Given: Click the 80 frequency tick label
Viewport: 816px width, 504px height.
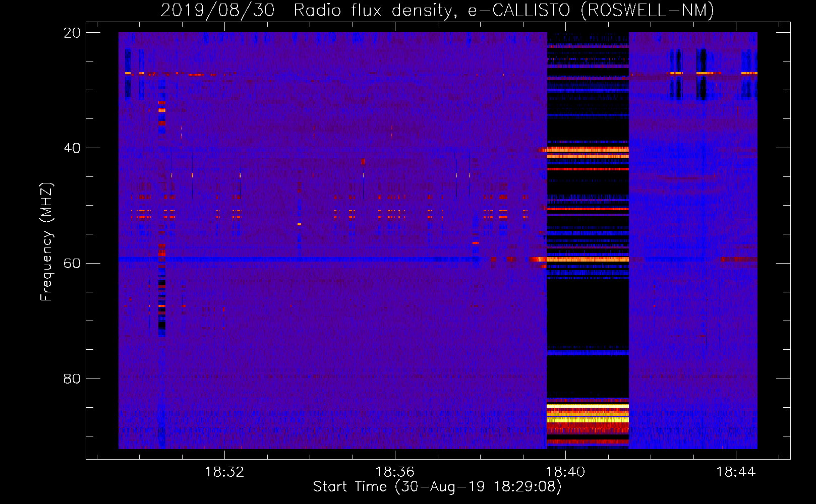Looking at the screenshot, I should coord(72,379).
